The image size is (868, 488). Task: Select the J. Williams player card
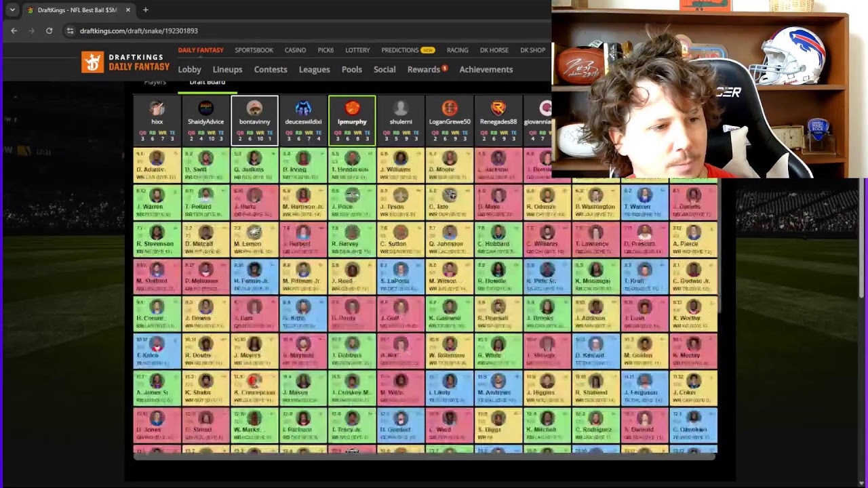tap(401, 165)
